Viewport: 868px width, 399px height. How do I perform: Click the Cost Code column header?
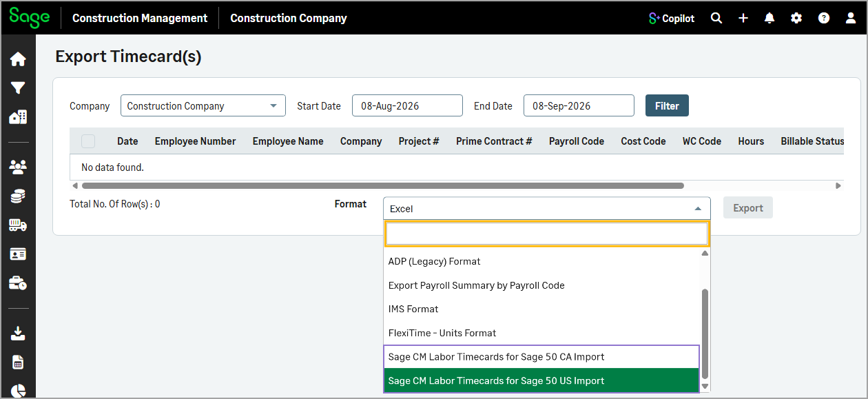point(643,141)
